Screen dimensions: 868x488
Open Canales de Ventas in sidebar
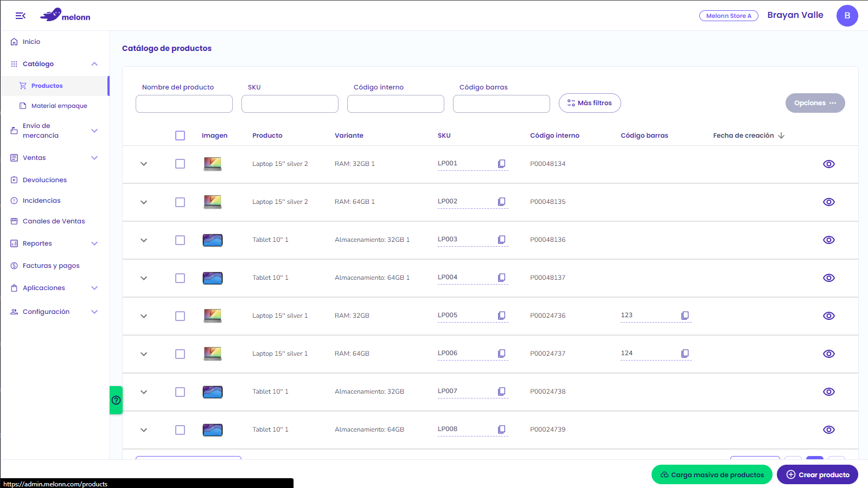coord(54,221)
